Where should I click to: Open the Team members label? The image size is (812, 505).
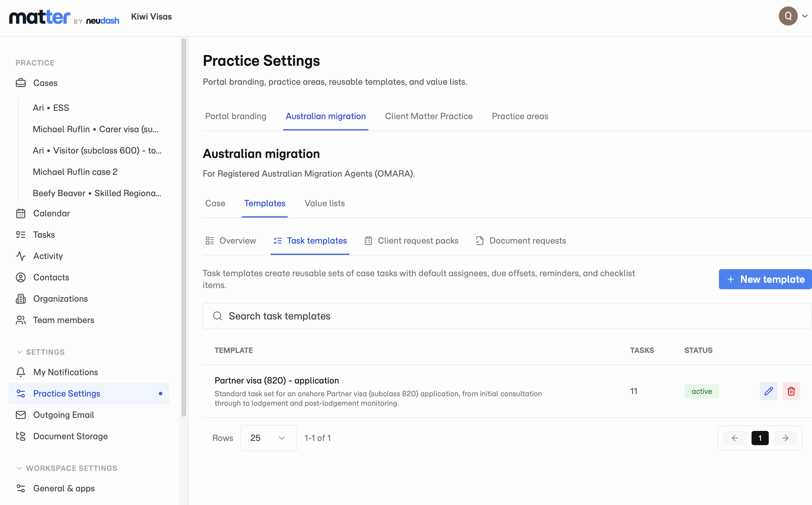(63, 320)
